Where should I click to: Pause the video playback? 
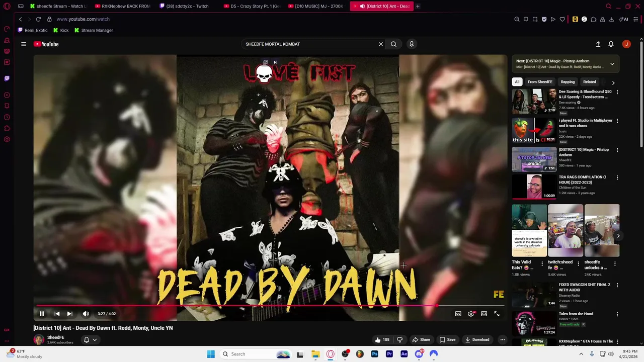(x=42, y=314)
